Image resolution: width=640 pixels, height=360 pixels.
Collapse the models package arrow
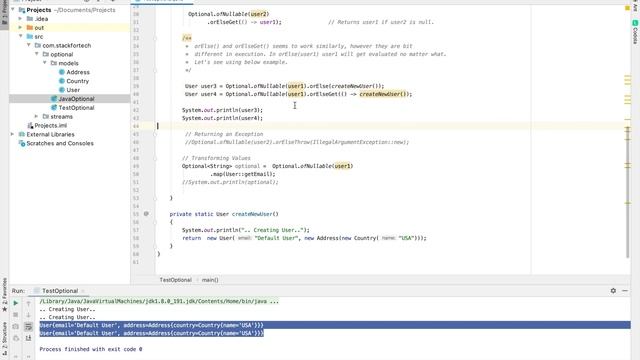pyautogui.click(x=45, y=63)
